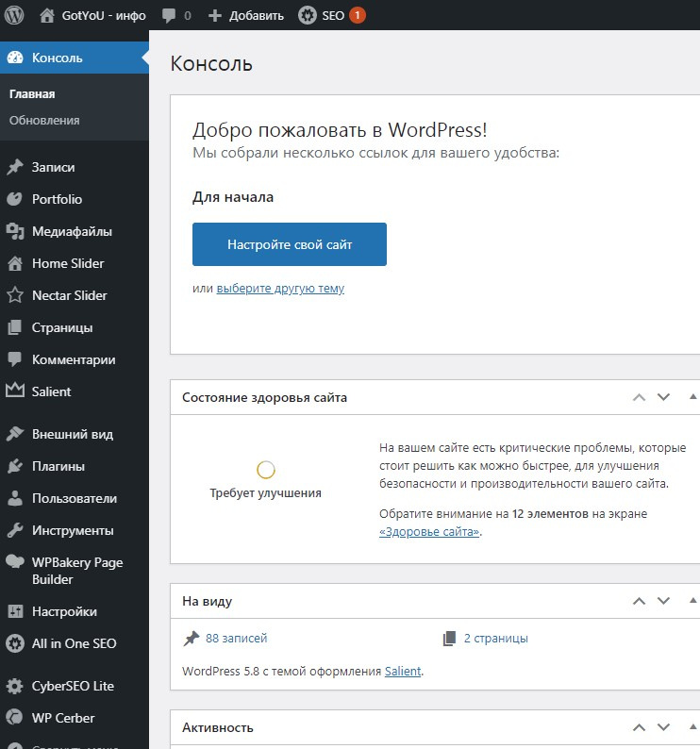Open the comments bubble in admin bar

pyautogui.click(x=169, y=15)
